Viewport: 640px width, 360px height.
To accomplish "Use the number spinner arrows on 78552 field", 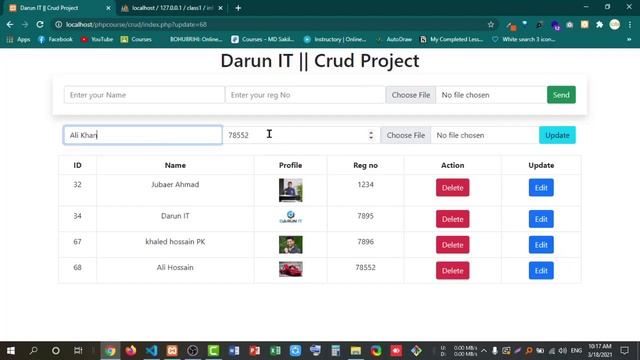I will tap(371, 135).
